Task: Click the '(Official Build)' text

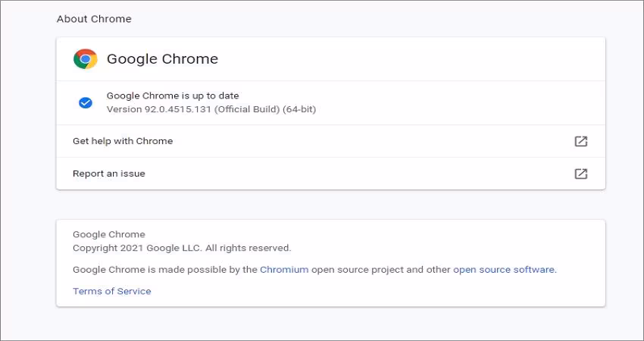Action: coord(247,109)
